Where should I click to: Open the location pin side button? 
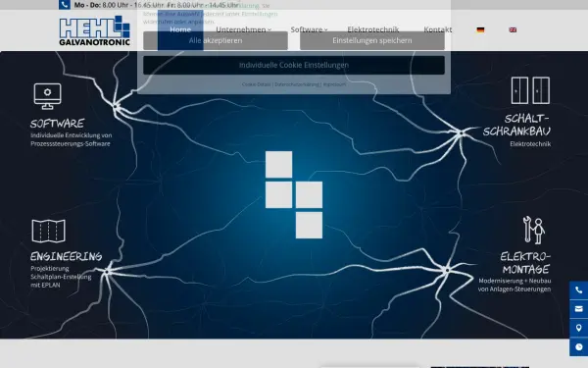click(x=578, y=328)
